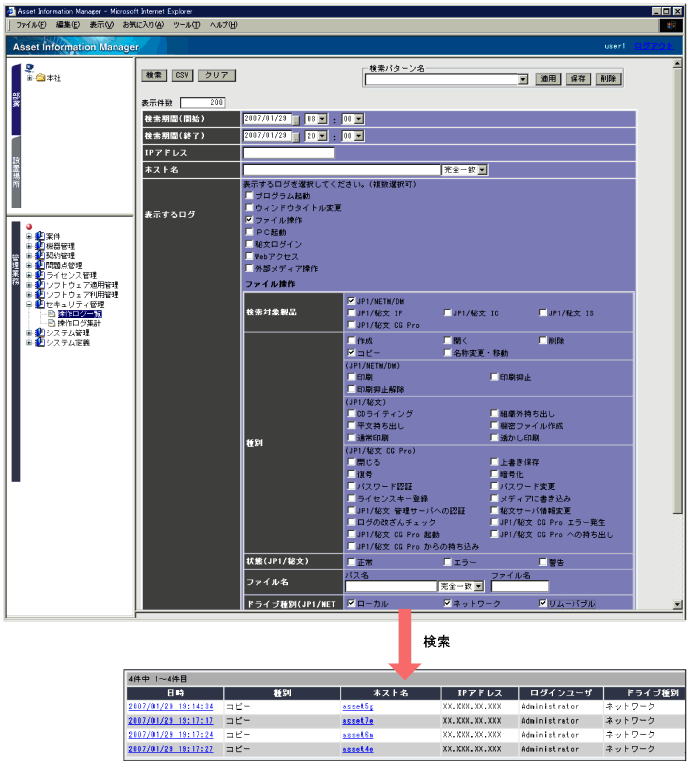The height and width of the screenshot is (763, 688).
Task: Uncheck the ファイル操作 log checkbox
Action: click(x=249, y=219)
